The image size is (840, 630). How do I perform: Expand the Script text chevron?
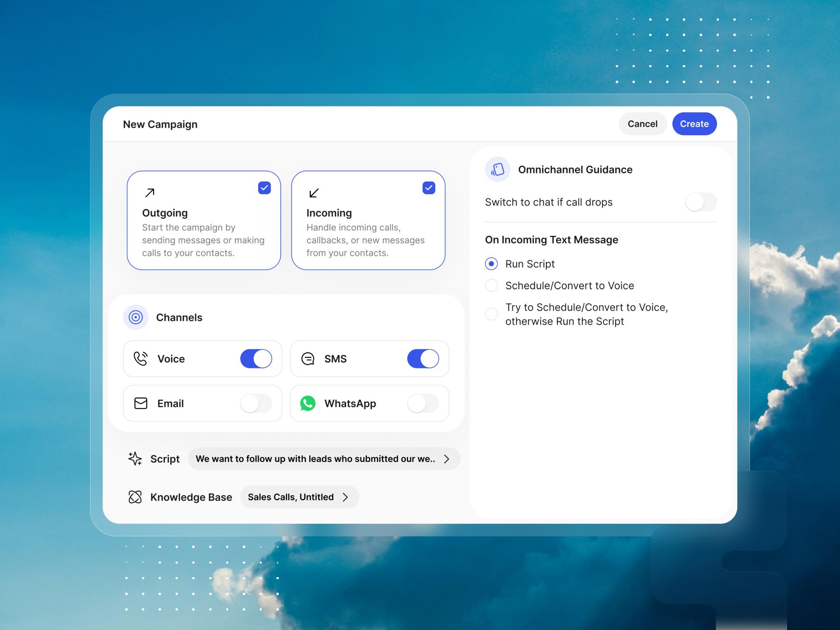click(447, 459)
